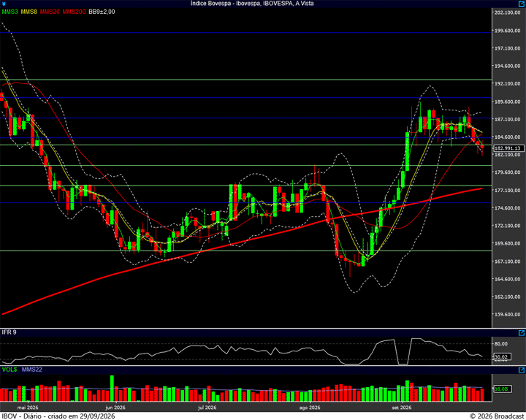This screenshot has width=526, height=420.
Task: Click the jun 2026 date axis marker
Action: (115, 408)
